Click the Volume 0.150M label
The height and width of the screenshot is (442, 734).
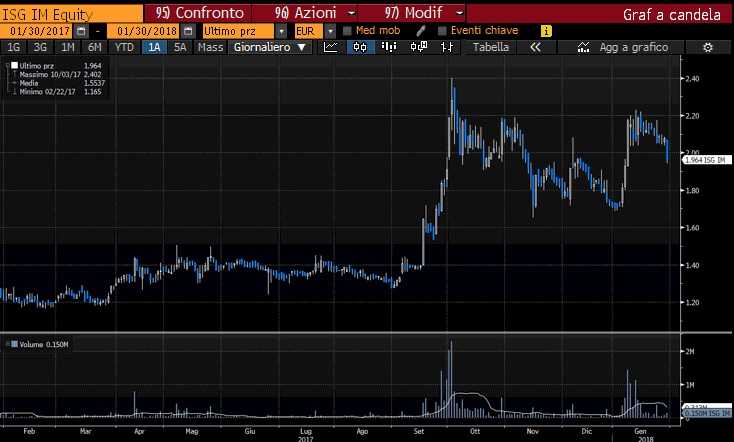pyautogui.click(x=44, y=344)
